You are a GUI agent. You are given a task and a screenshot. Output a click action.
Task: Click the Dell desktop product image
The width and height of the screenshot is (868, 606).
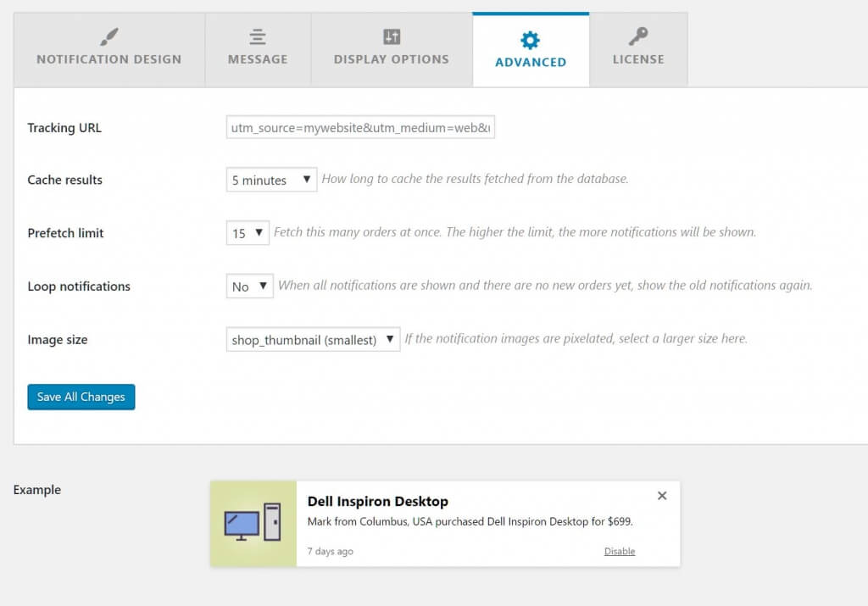click(x=253, y=524)
